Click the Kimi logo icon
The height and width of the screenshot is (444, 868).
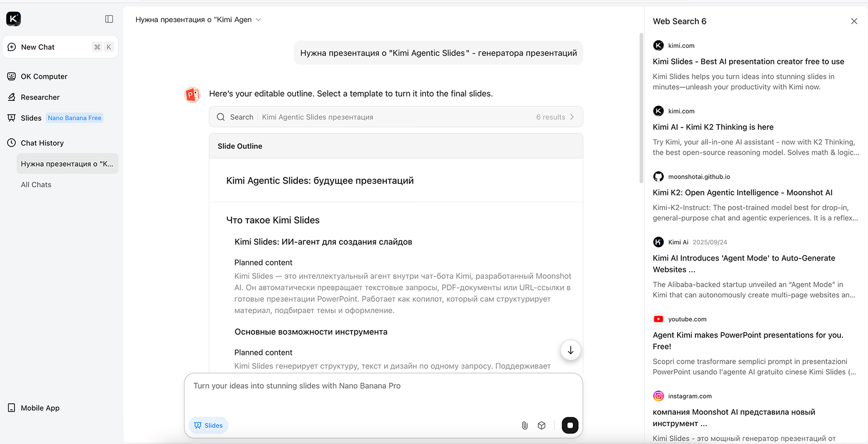coord(14,19)
